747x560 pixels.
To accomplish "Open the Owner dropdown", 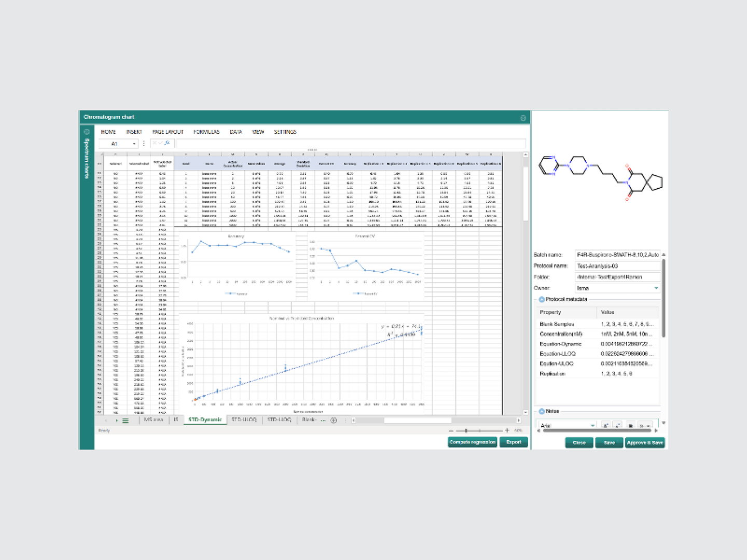I will click(656, 288).
